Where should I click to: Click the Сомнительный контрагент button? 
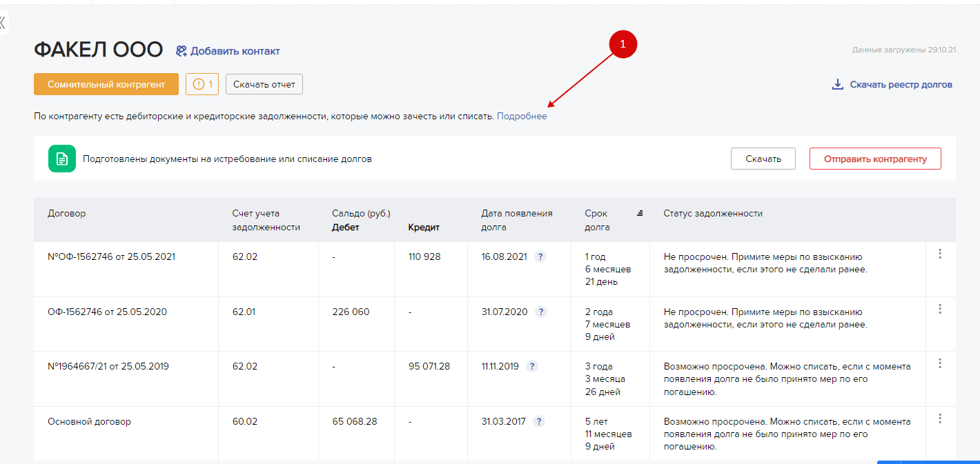pyautogui.click(x=106, y=84)
